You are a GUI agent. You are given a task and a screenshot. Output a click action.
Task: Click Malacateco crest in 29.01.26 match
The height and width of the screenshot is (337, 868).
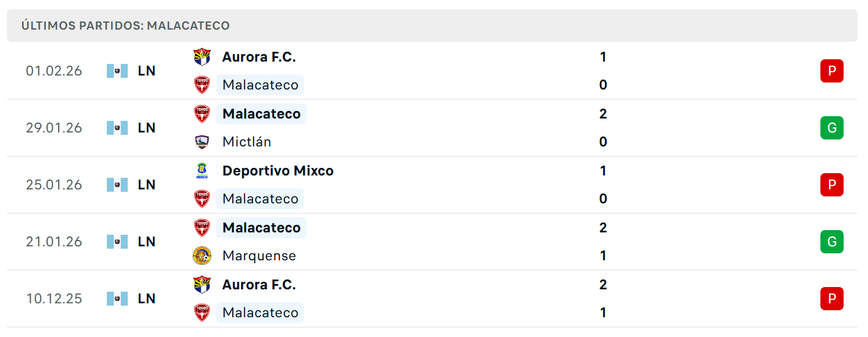click(202, 114)
